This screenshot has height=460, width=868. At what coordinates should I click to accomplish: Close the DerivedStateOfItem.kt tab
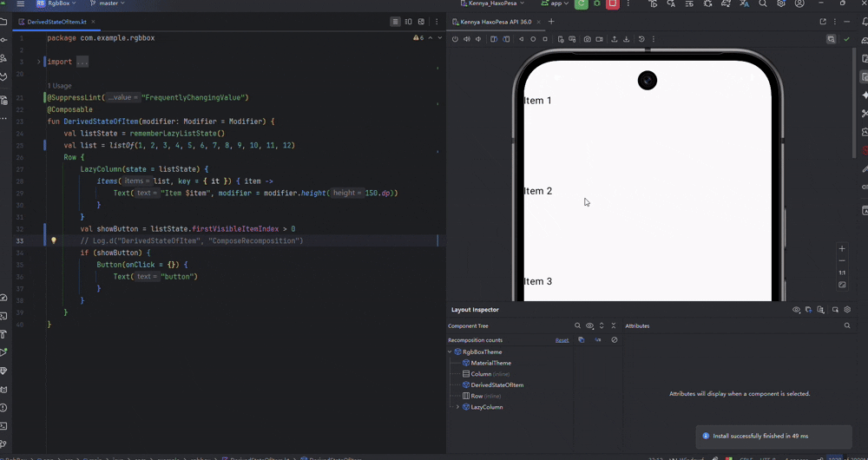94,23
